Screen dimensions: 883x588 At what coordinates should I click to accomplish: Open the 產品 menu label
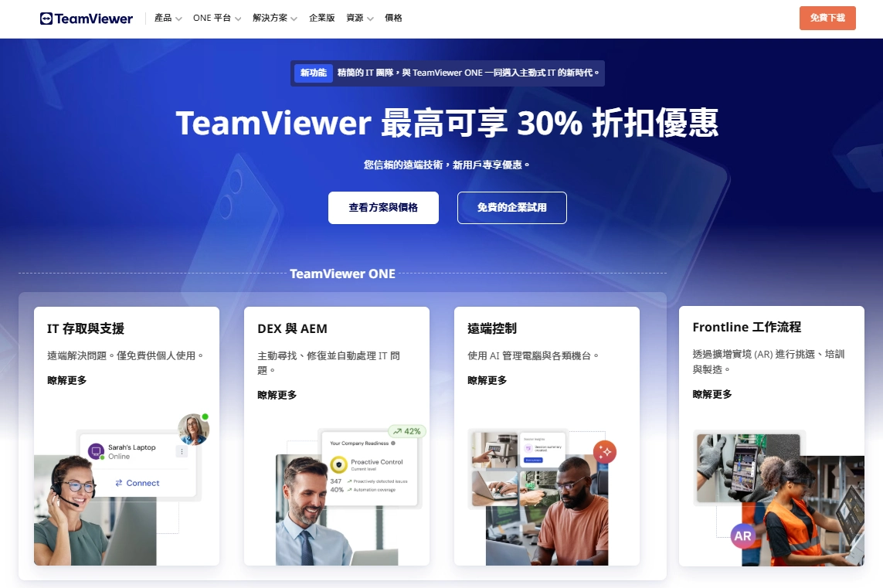pos(163,18)
